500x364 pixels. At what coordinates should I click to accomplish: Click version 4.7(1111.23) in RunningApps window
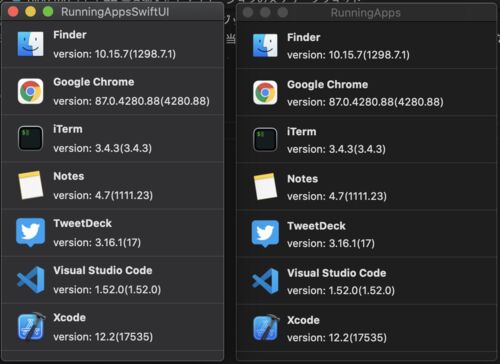point(337,196)
